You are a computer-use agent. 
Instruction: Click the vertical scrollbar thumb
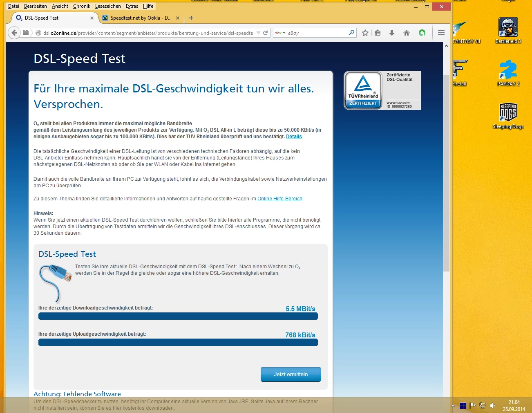pyautogui.click(x=446, y=173)
